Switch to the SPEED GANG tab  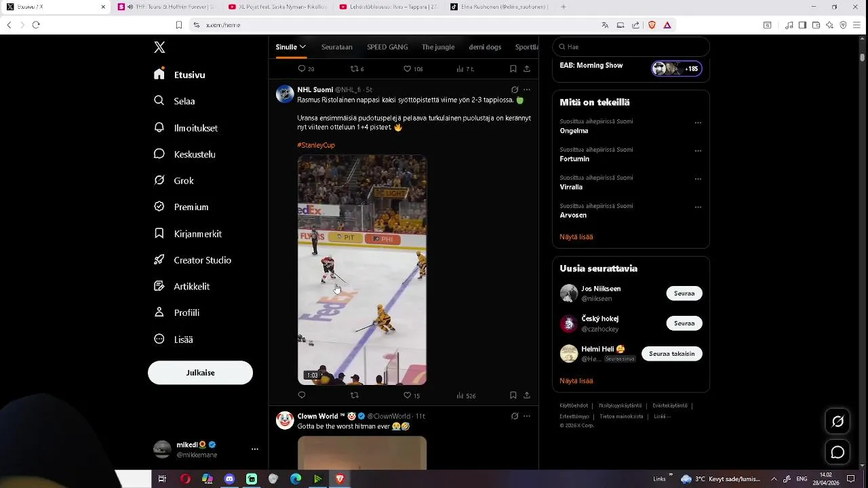[387, 47]
